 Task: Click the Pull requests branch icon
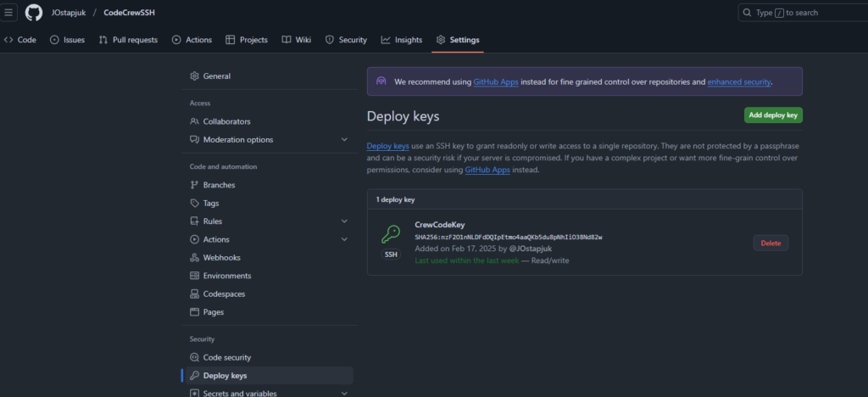pos(103,40)
